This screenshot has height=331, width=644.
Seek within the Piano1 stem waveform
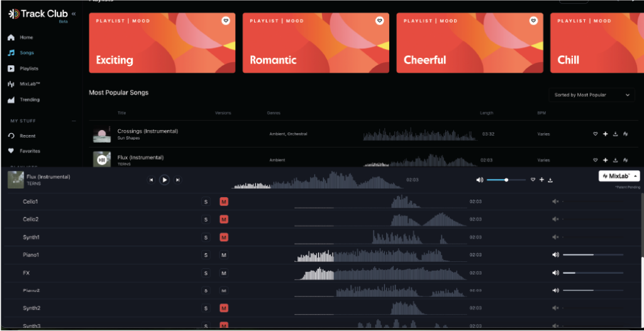380,255
